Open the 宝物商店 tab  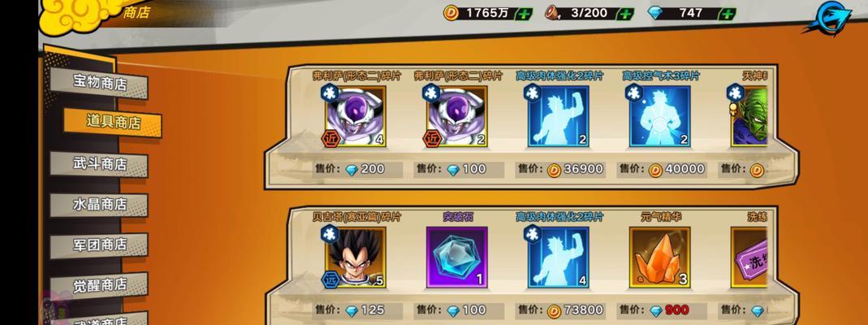pyautogui.click(x=100, y=83)
